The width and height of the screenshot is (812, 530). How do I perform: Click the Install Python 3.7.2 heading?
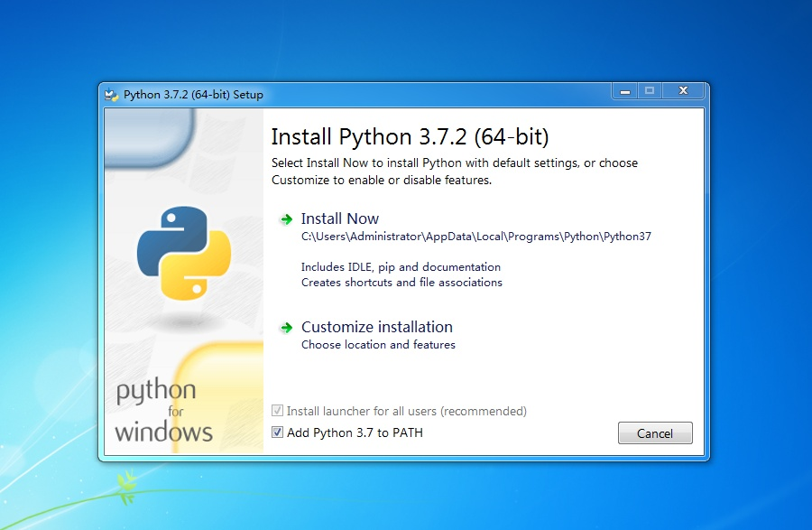point(410,136)
